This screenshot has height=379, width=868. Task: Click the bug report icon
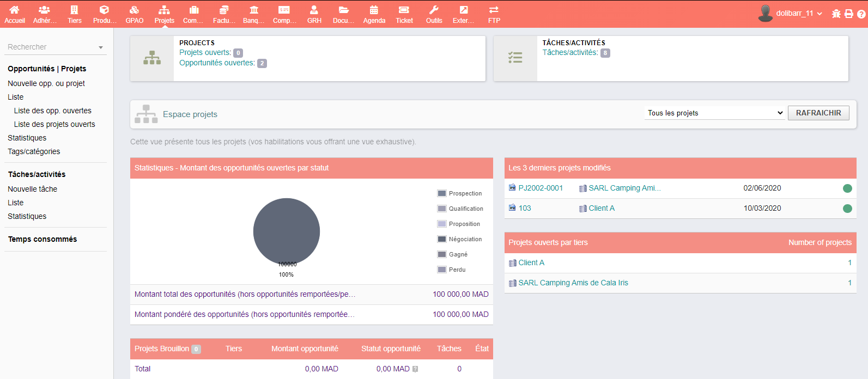pos(836,14)
